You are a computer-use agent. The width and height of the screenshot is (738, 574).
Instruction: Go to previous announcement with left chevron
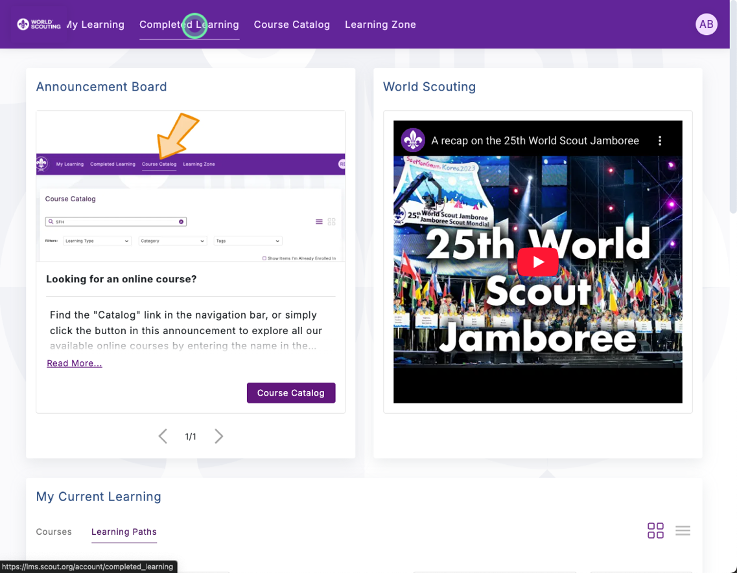pyautogui.click(x=163, y=436)
